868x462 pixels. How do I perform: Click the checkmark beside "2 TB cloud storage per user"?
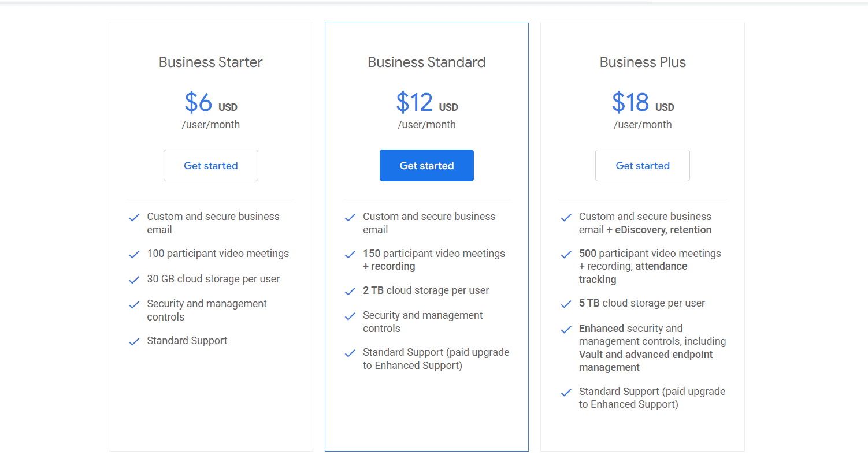350,291
